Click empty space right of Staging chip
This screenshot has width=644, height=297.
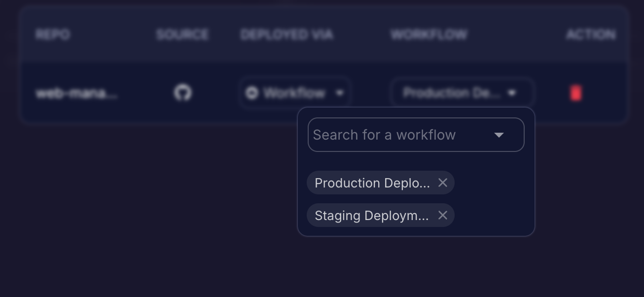pyautogui.click(x=493, y=216)
